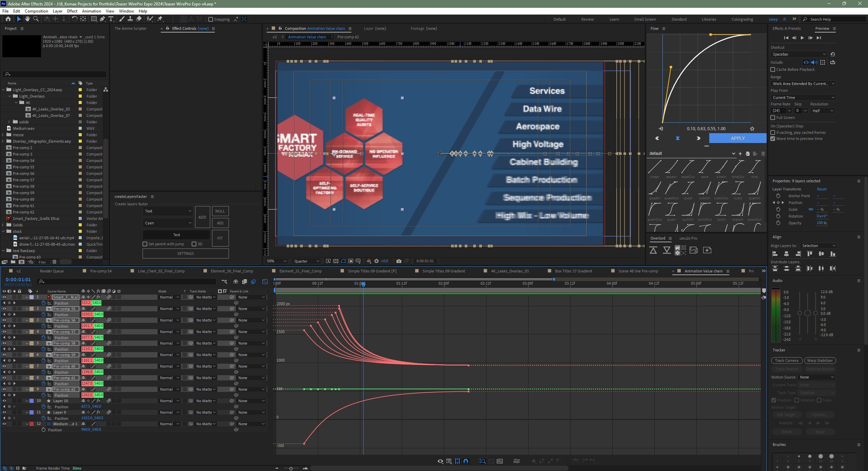Select the Clone Stamp tool
The width and height of the screenshot is (868, 471).
point(130,19)
